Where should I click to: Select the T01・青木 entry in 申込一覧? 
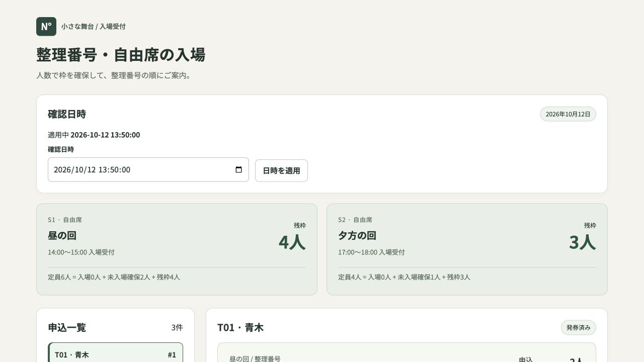click(116, 353)
